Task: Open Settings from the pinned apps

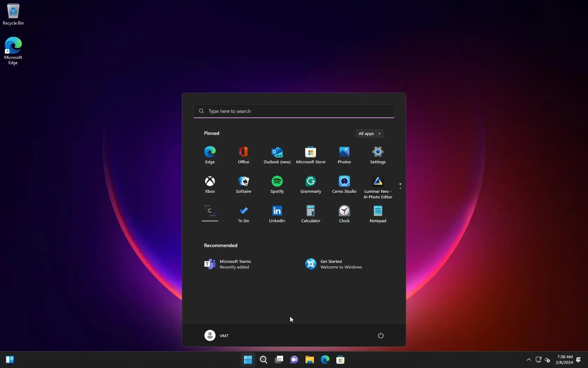Action: point(378,155)
